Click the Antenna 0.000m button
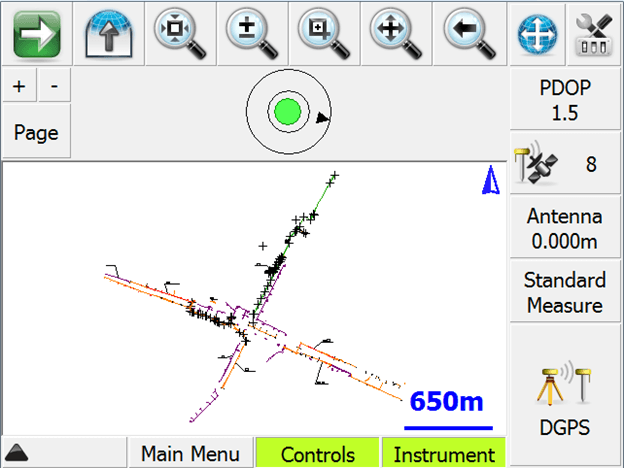Image resolution: width=624 pixels, height=468 pixels. pos(566,229)
